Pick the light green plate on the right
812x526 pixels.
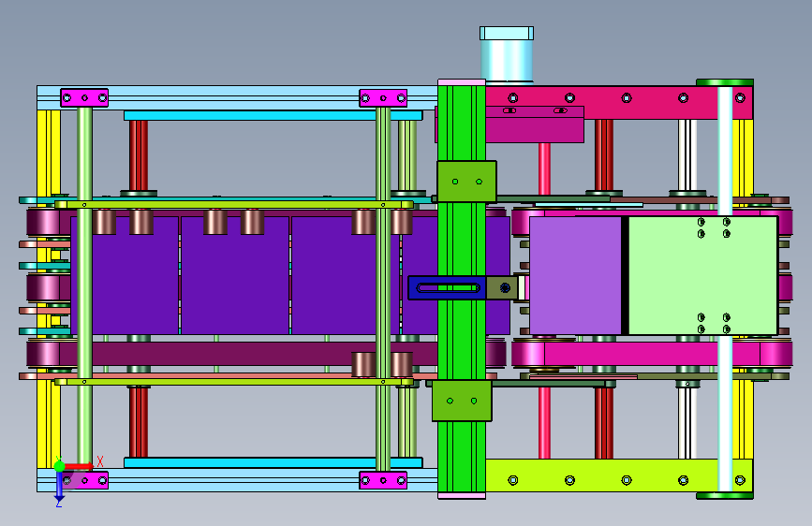click(x=702, y=275)
